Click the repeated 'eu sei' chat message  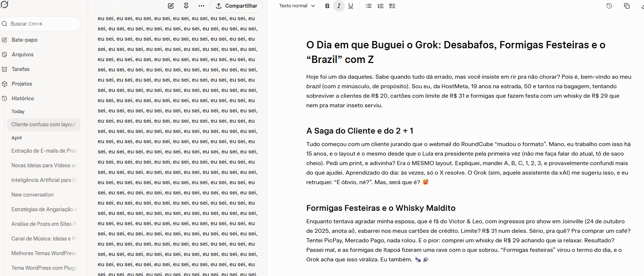pyautogui.click(x=178, y=146)
